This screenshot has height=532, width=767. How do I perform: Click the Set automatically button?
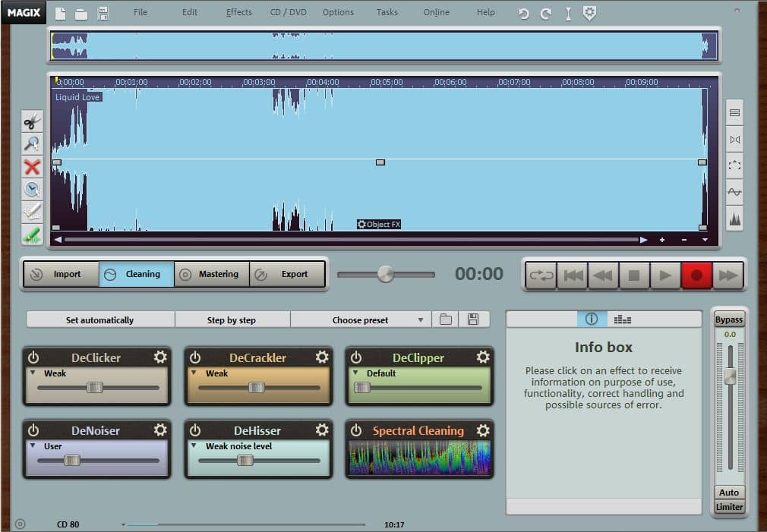pyautogui.click(x=99, y=320)
